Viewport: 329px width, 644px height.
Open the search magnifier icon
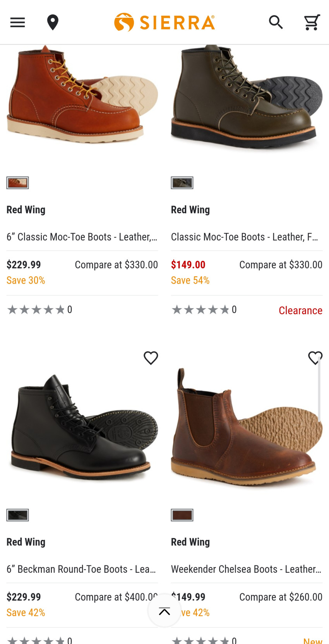click(276, 22)
